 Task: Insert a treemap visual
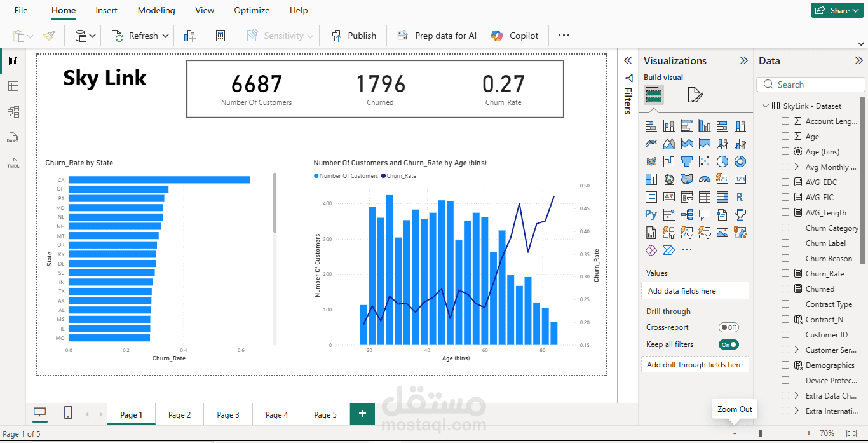(651, 179)
